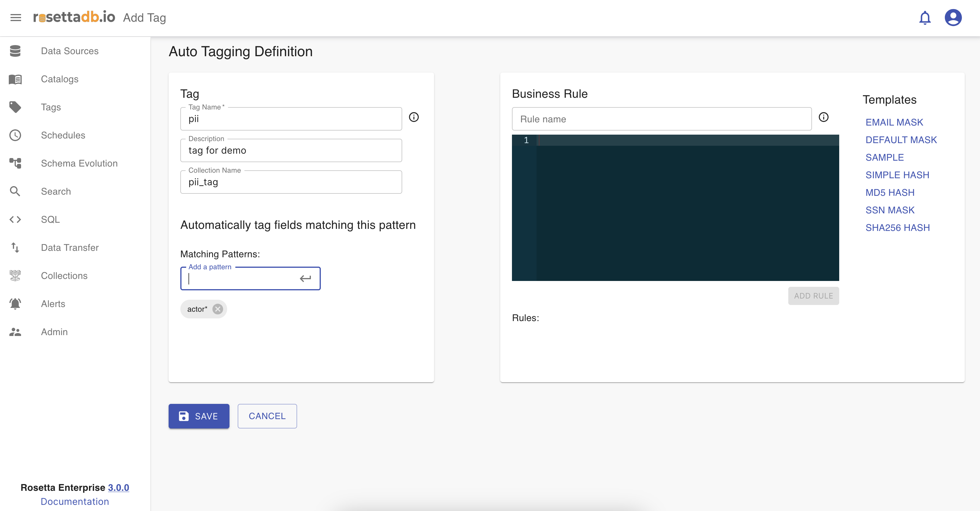This screenshot has height=511, width=980.
Task: Click the Rule name info icon
Action: coord(823,117)
